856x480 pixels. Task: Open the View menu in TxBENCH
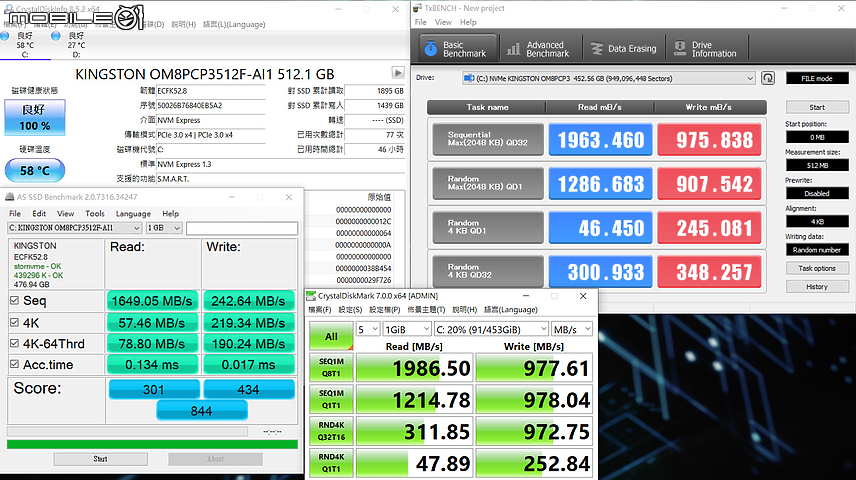(x=443, y=22)
